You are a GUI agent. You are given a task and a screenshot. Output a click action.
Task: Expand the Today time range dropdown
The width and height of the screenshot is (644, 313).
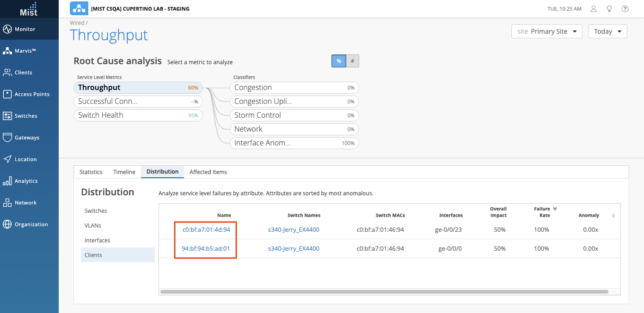[x=607, y=31]
